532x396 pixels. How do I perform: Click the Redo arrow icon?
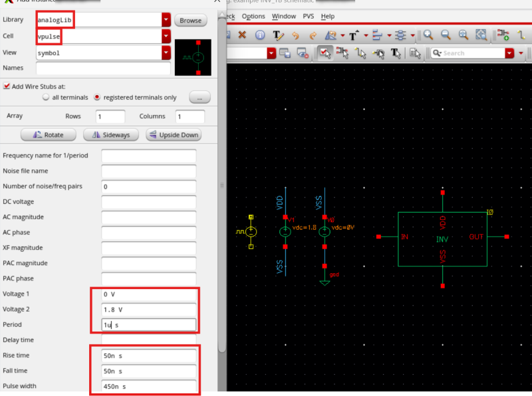313,35
